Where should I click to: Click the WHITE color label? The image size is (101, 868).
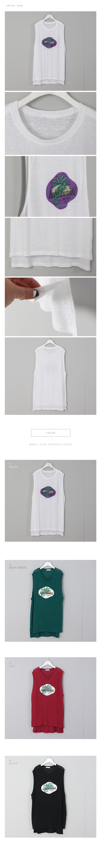pyautogui.click(x=13, y=467)
